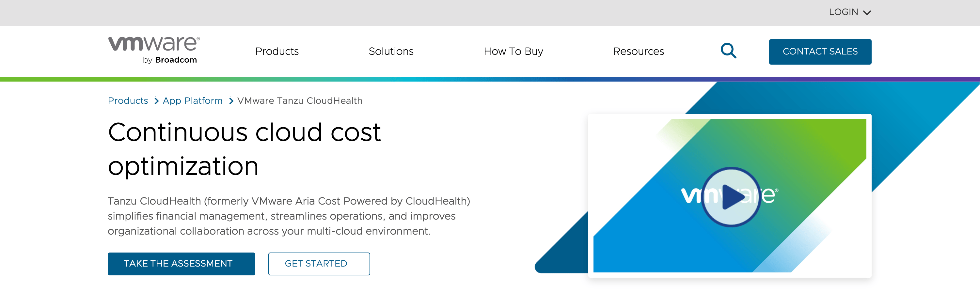Click the Tanzu CloudHealth description paragraph
Screen dimensions: 980x308
tap(289, 216)
